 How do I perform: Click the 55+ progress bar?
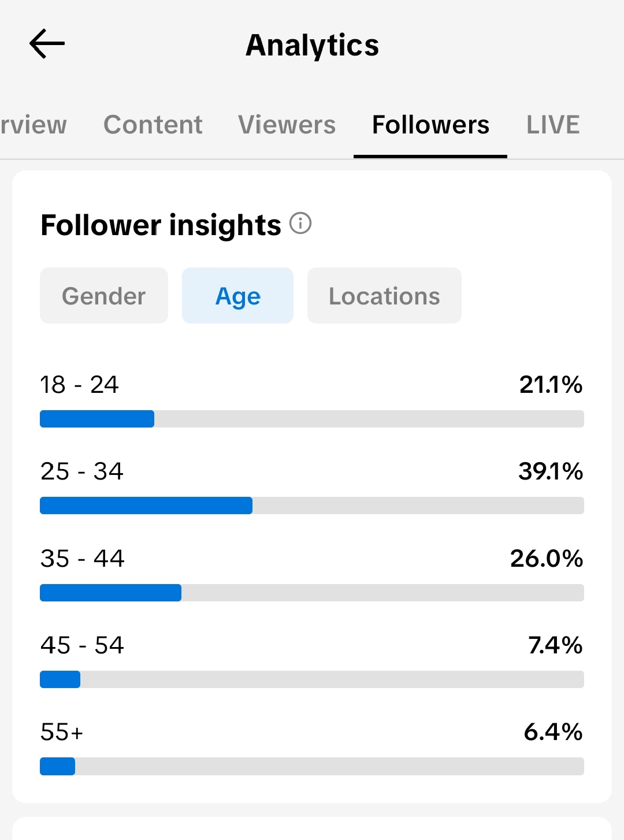tap(312, 766)
